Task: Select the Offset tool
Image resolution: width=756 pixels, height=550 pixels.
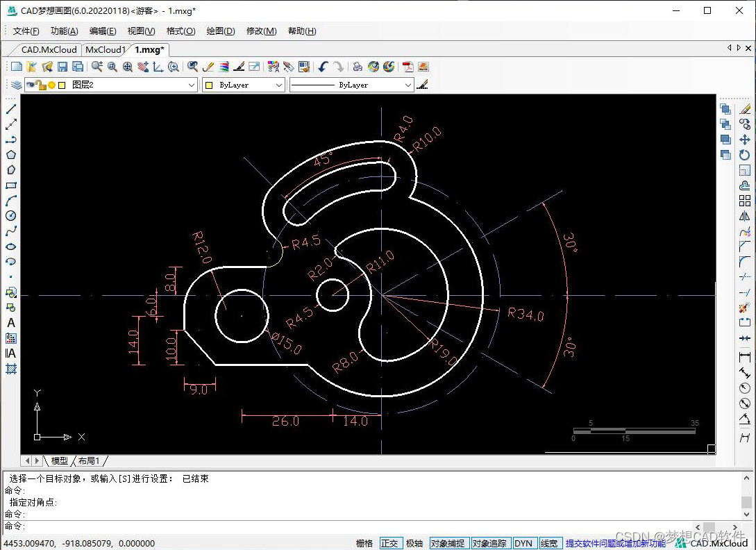Action: tap(745, 185)
